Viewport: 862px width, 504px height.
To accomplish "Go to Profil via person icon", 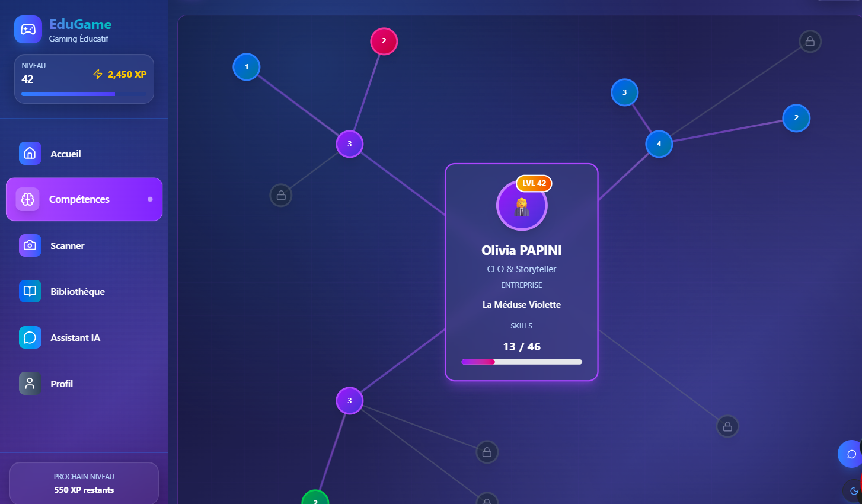I will tap(30, 384).
